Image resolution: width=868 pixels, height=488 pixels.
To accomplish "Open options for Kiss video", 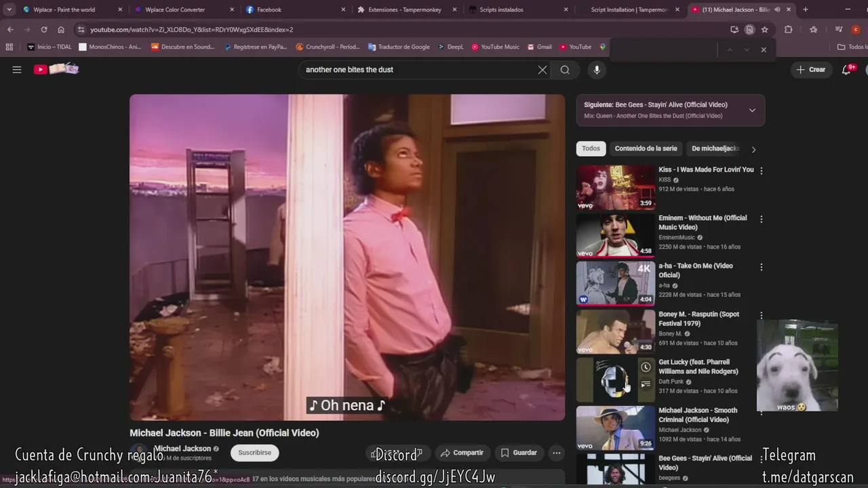I will pyautogui.click(x=761, y=171).
